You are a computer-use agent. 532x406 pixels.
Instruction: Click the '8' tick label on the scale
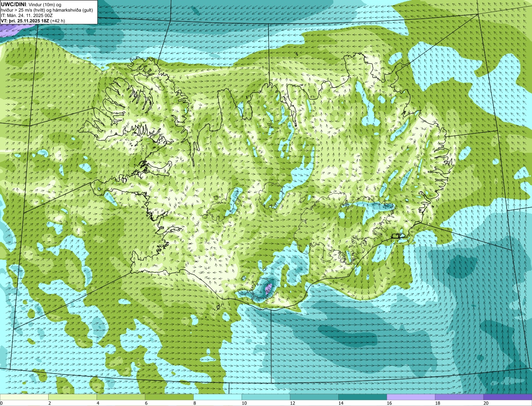point(195,403)
